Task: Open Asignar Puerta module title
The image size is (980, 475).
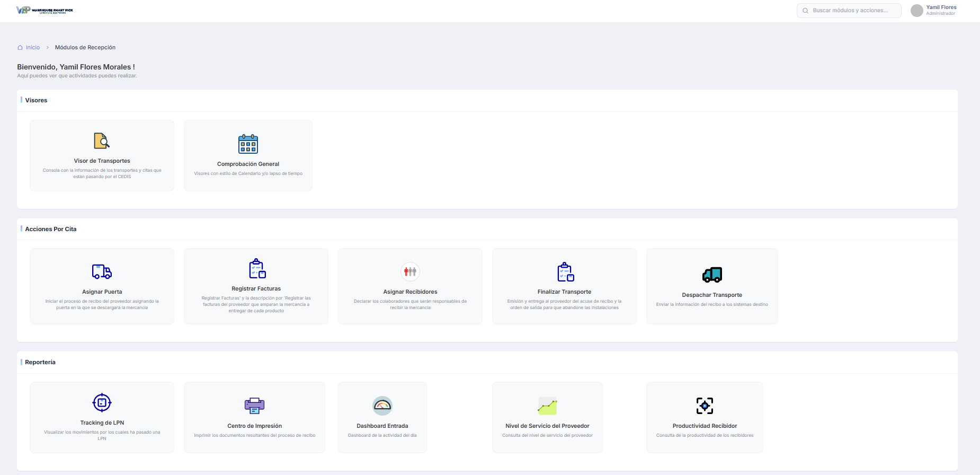Action: click(102, 292)
